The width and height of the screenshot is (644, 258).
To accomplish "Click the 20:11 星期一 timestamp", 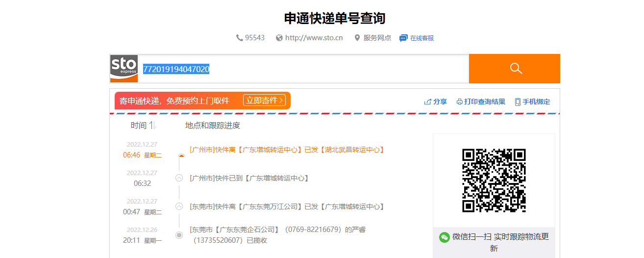I will (142, 240).
